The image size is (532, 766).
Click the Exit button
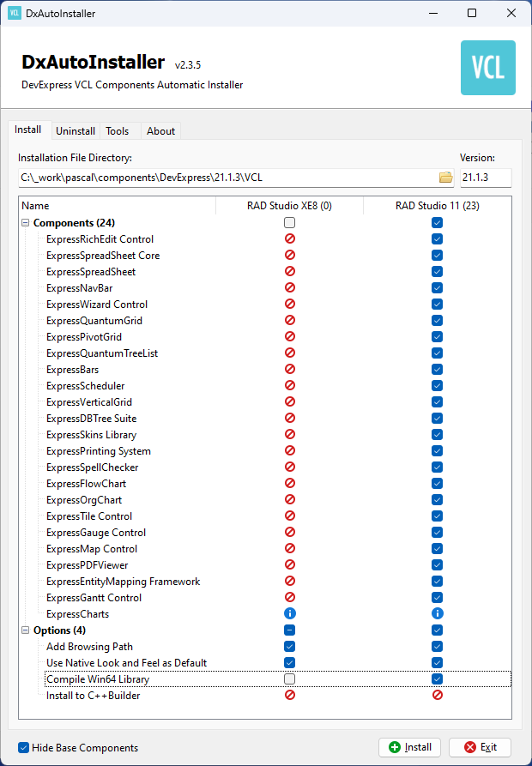pyautogui.click(x=481, y=747)
